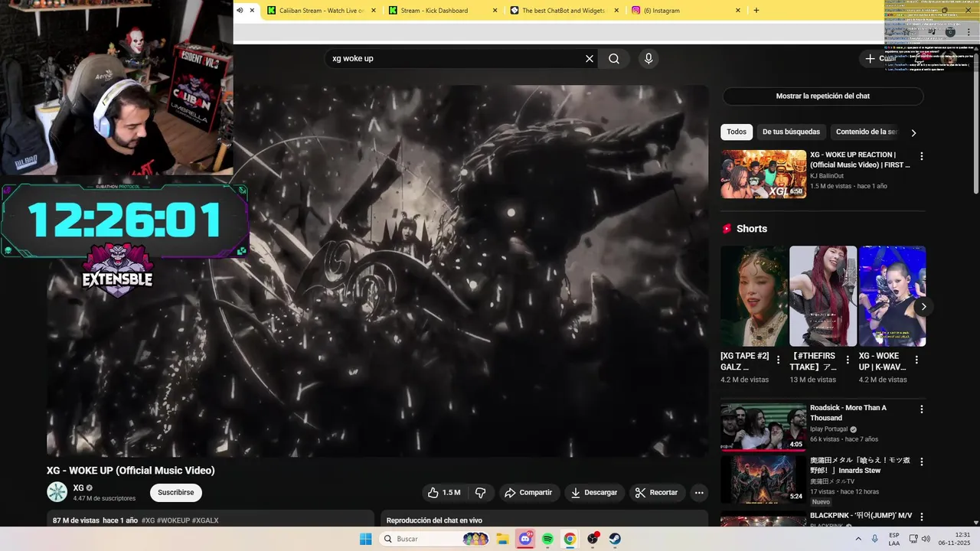Image resolution: width=980 pixels, height=551 pixels.
Task: Open options menu for THE FIRST TAKE short
Action: click(x=848, y=360)
